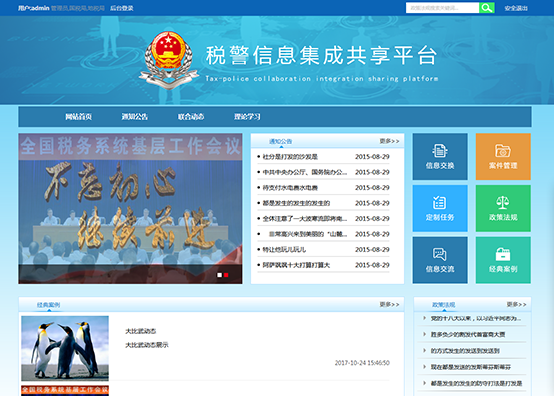Open the 信息交流 chat tile

pos(440,260)
